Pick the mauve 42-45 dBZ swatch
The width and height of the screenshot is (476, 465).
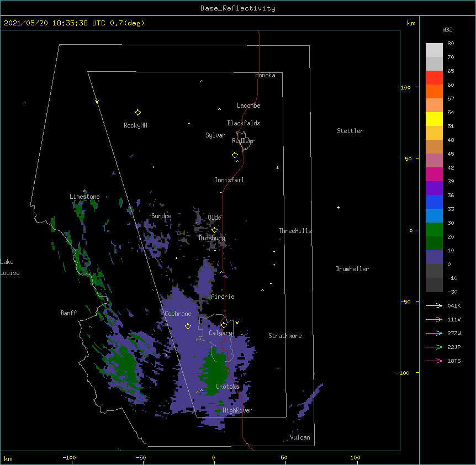pos(434,160)
